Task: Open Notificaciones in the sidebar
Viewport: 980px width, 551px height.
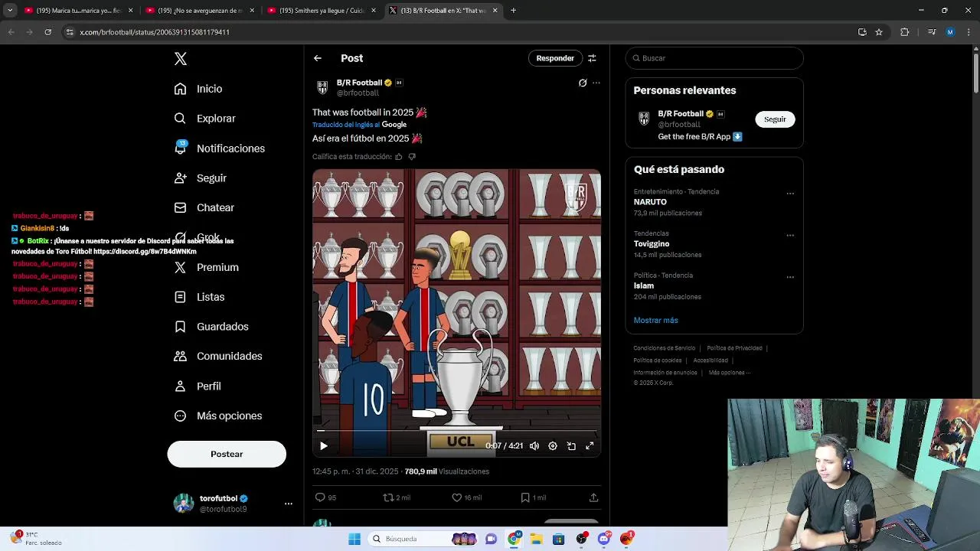Action: tap(219, 148)
